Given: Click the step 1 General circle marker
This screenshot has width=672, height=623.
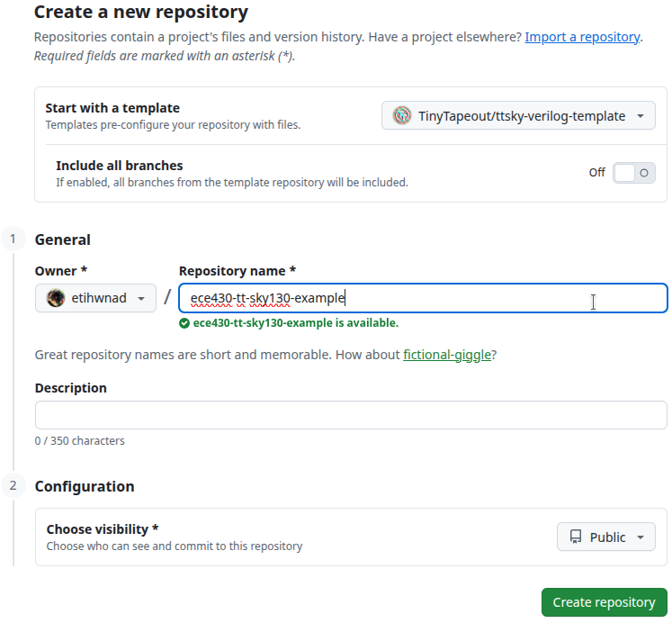Looking at the screenshot, I should click(13, 239).
